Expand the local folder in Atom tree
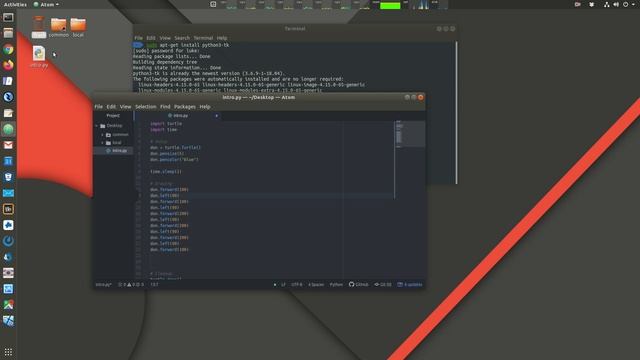 (102, 142)
